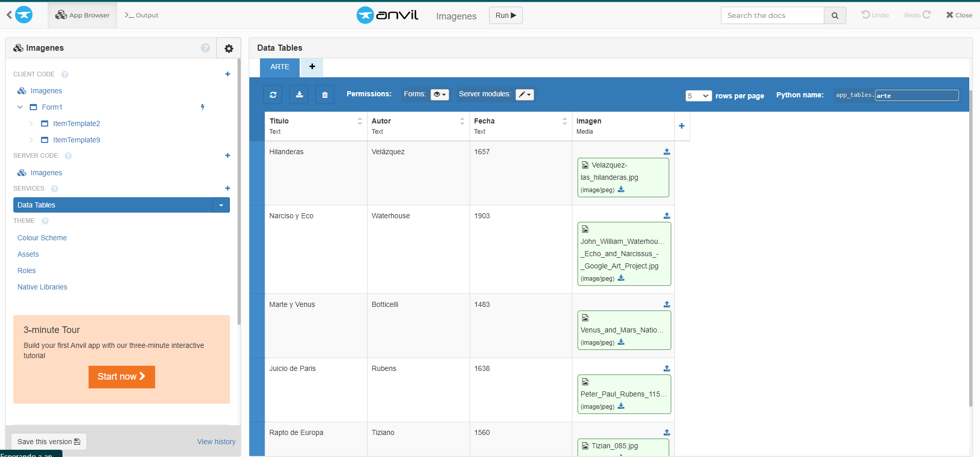Screen dimensions: 980x457
Task: Click the plus icon next to SERVER CODE
Action: click(228, 156)
